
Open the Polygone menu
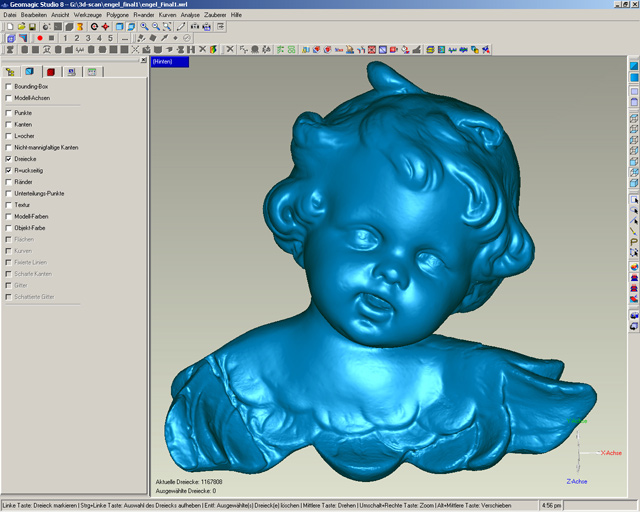(118, 15)
